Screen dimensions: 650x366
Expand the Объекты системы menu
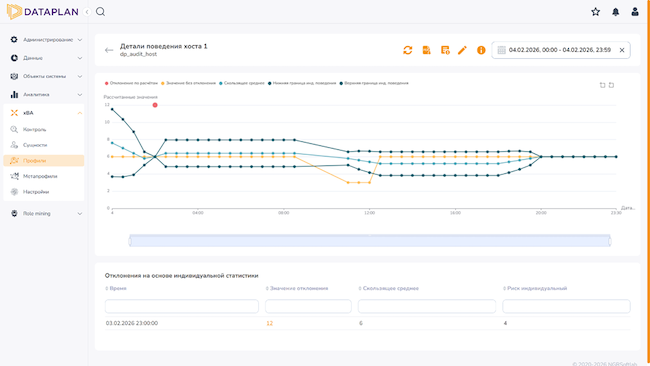pyautogui.click(x=46, y=76)
